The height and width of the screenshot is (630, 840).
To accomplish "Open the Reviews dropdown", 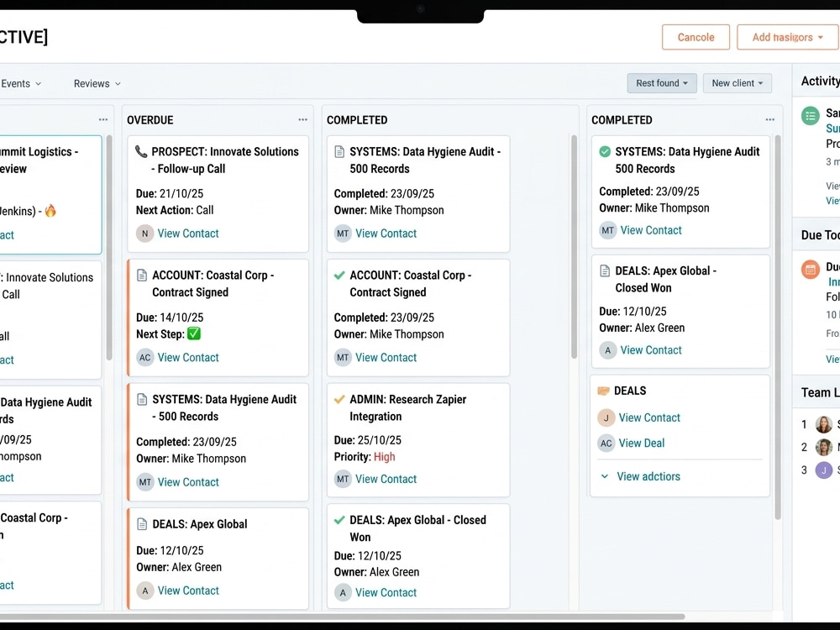I will click(97, 83).
